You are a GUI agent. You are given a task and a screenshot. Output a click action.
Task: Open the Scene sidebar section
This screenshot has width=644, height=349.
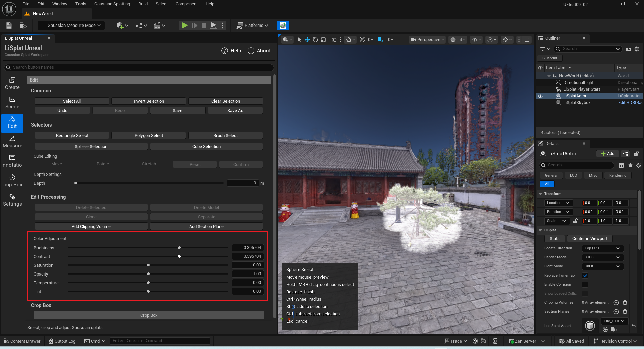click(x=12, y=103)
